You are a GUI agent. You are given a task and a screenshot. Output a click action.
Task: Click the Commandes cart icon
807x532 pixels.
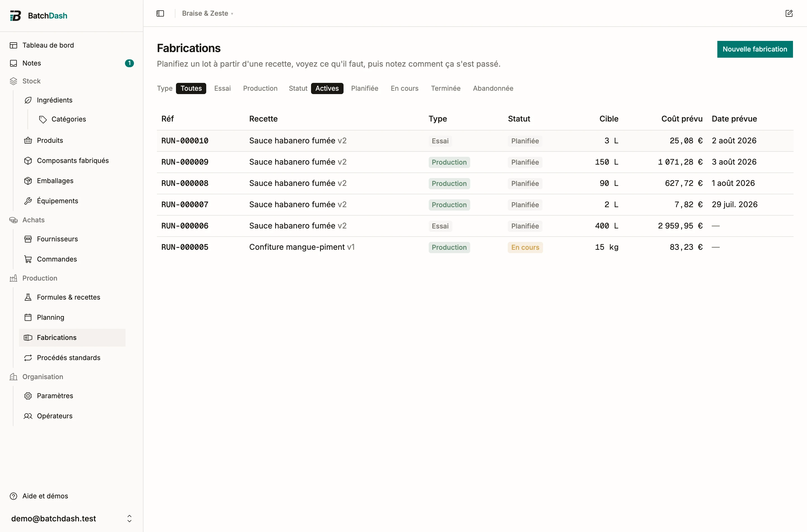pos(28,259)
